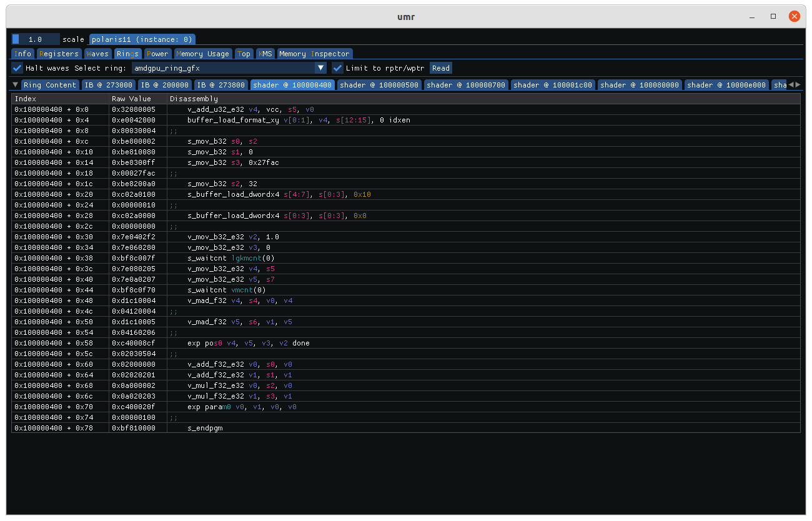Click s_waitcnt lgkmcnt(0) instruction
The width and height of the screenshot is (812, 521).
(231, 258)
